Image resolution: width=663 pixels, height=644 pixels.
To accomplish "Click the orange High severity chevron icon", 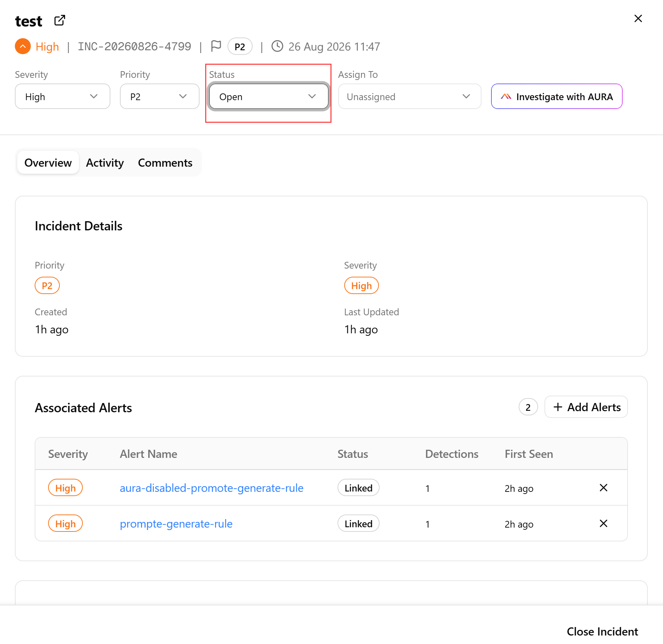I will tap(23, 46).
